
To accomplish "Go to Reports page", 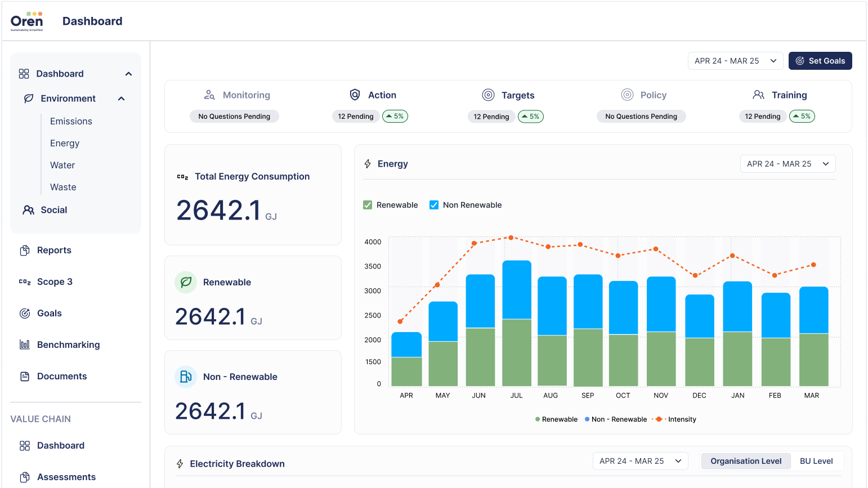I will click(x=54, y=250).
